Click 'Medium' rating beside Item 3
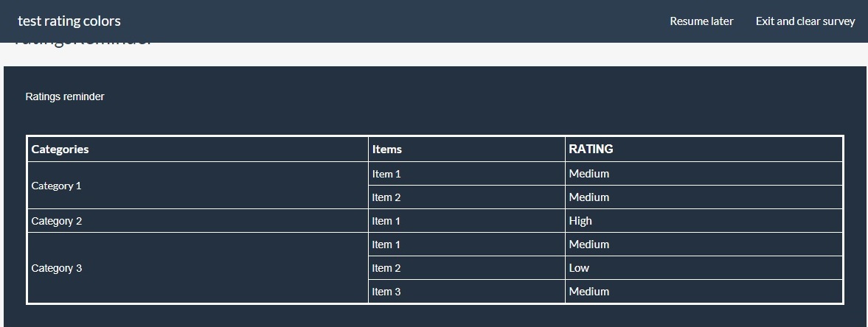Viewport: 868px width, 327px height. 589,292
